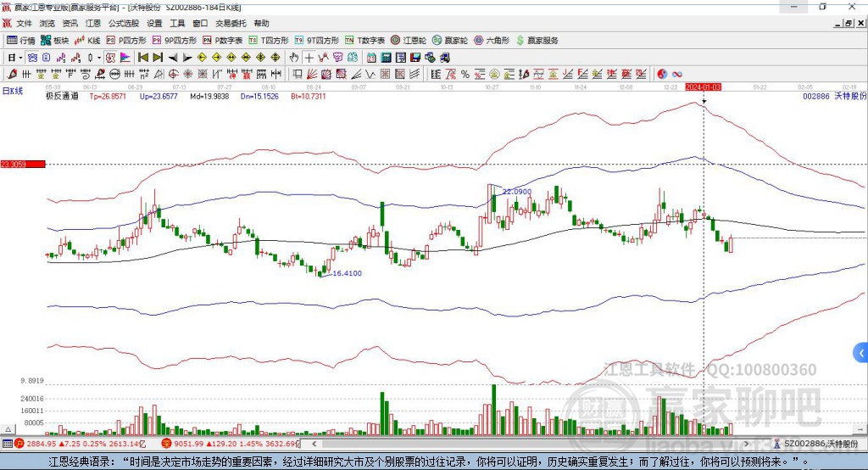868x470 pixels.
Task: Open the 窗口 menu
Action: pos(200,23)
